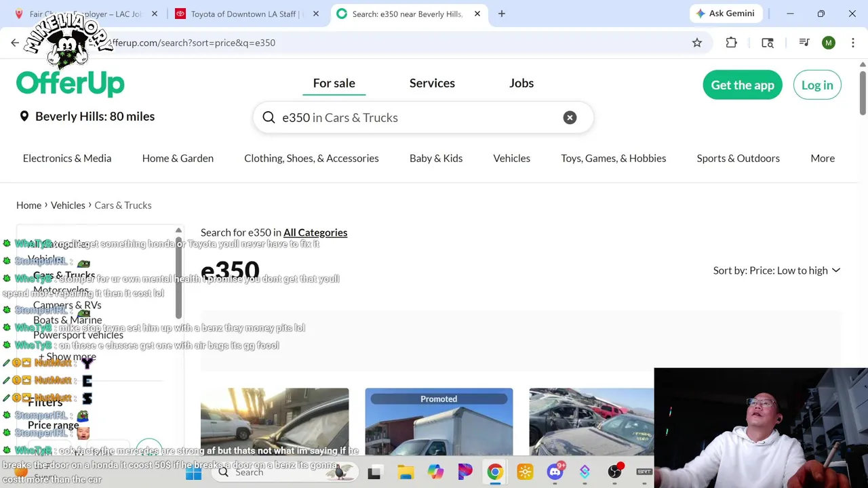The height and width of the screenshot is (488, 868).
Task: Click the location pin icon beside Beverly Hills
Action: coord(24,117)
